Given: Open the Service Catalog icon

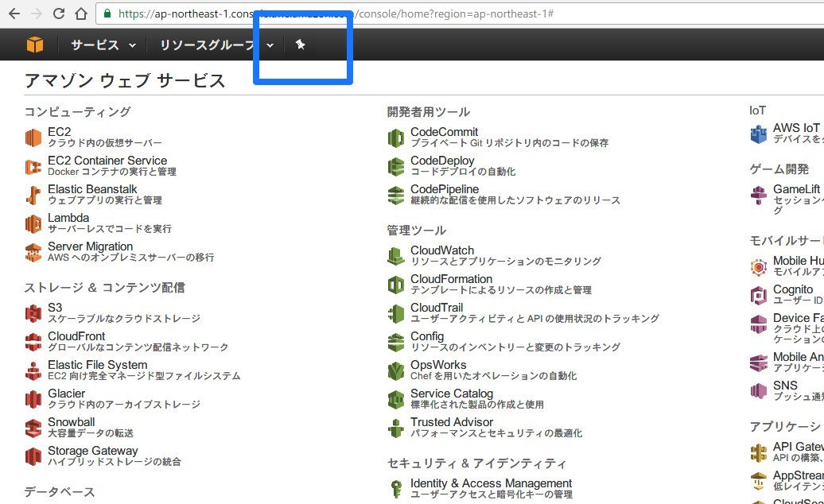Looking at the screenshot, I should coord(396,400).
